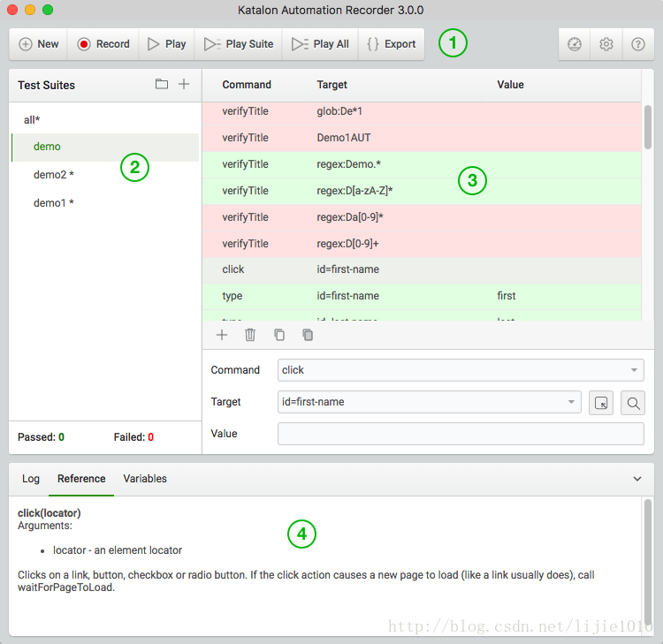
Task: Open the Command dropdown showing click
Action: click(x=461, y=370)
